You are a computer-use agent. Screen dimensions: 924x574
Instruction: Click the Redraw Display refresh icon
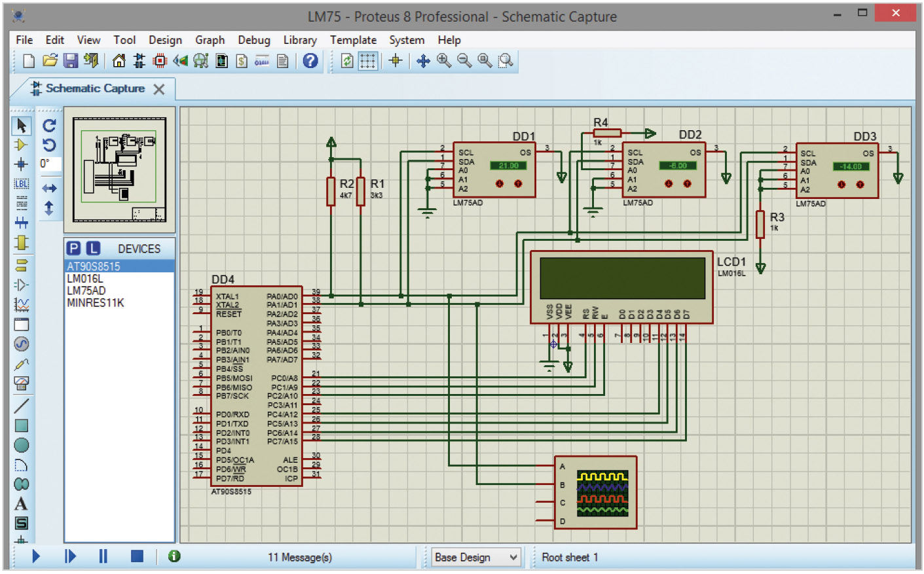tap(347, 61)
